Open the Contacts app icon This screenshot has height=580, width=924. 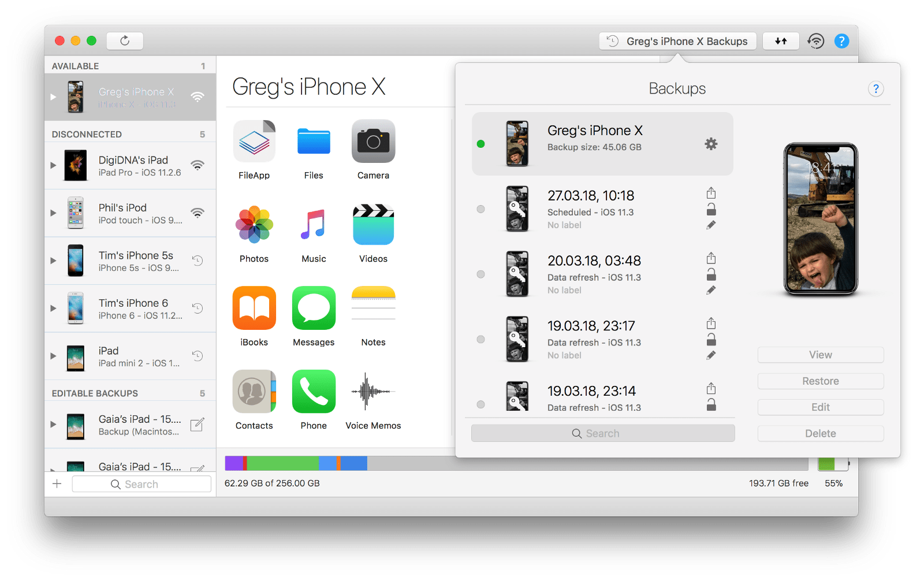point(254,392)
